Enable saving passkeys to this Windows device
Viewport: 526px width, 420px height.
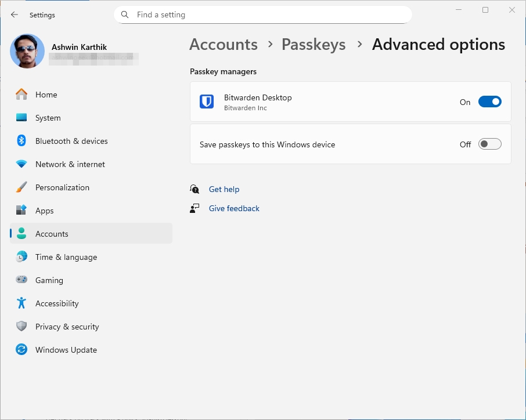[x=489, y=144]
